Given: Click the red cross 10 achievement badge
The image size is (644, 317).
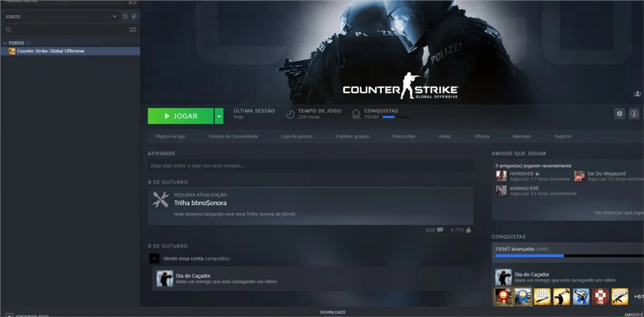Looking at the screenshot, I should pos(600,297).
